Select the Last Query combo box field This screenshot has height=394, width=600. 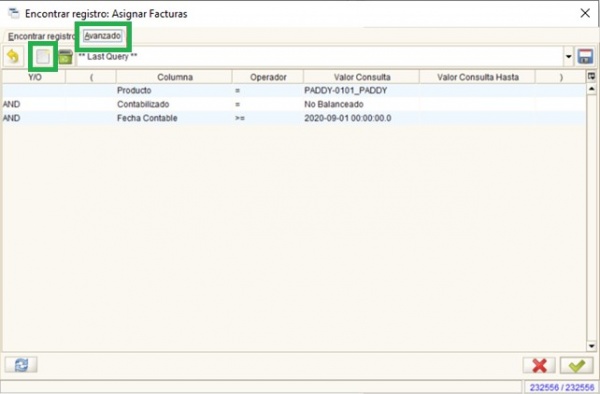point(320,57)
